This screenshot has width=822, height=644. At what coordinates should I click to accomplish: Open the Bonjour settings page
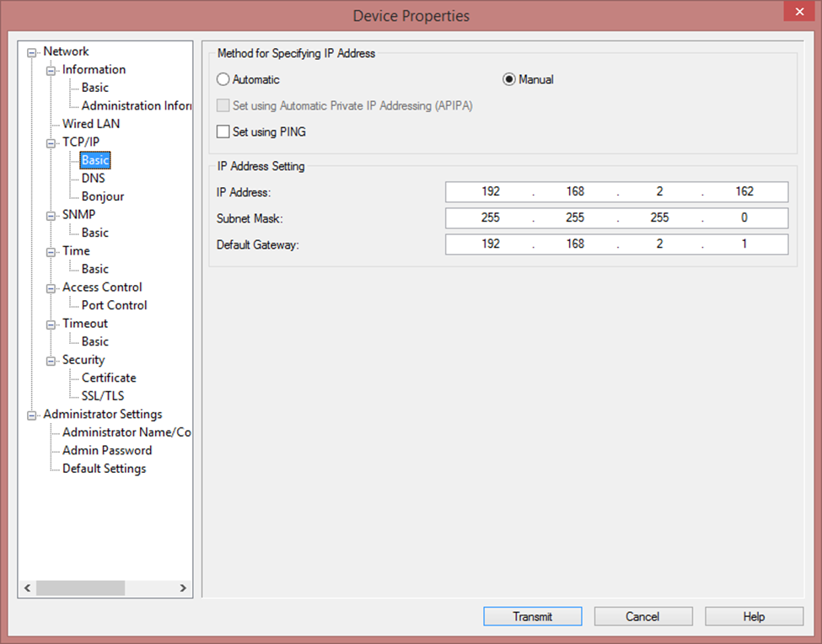[x=103, y=196]
